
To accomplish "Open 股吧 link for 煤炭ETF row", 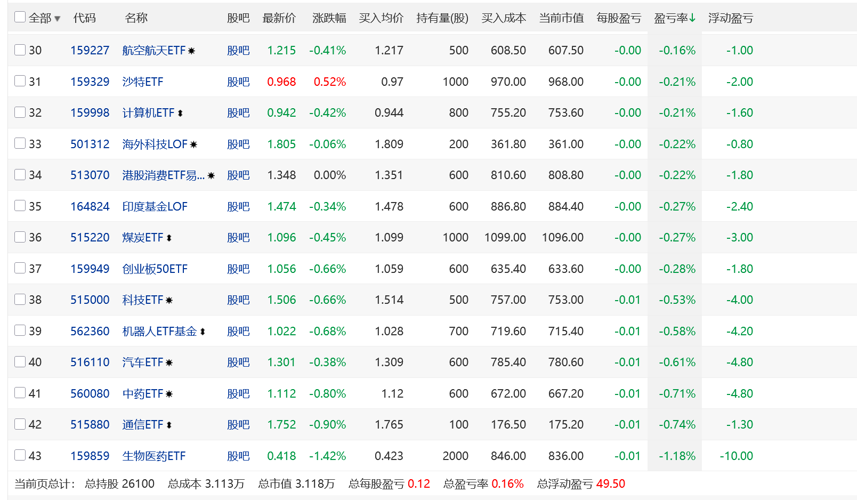I will coord(238,238).
